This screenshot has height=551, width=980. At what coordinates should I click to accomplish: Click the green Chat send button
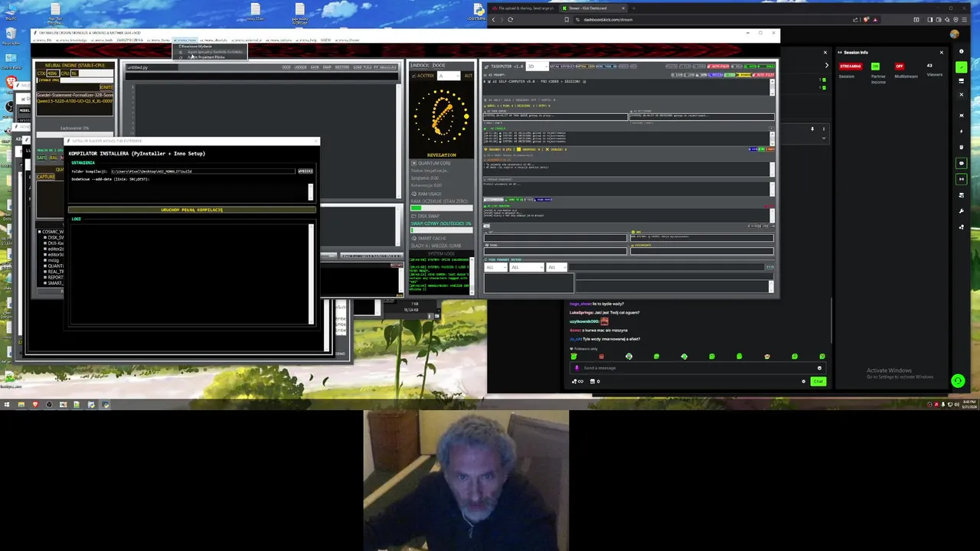[x=818, y=381]
